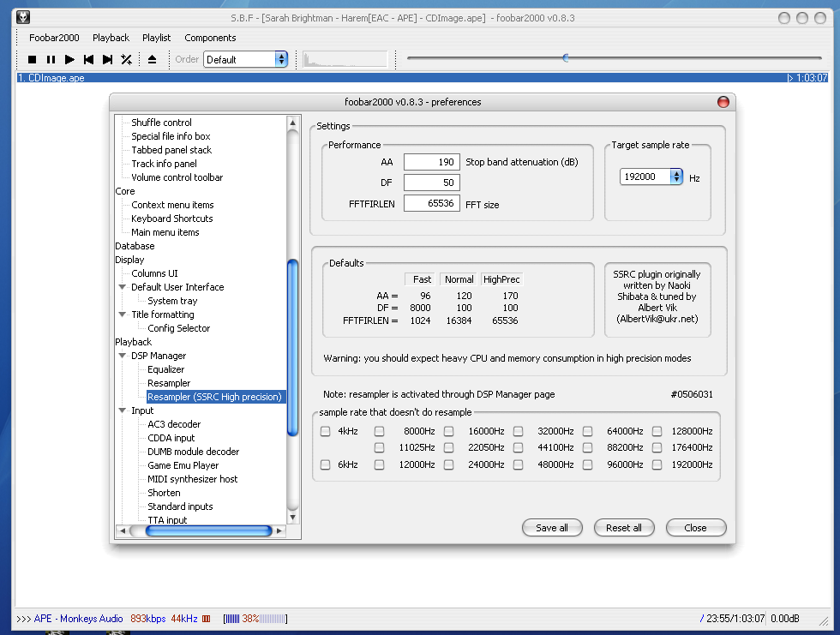This screenshot has width=840, height=635.
Task: Pause the current track
Action: (x=51, y=59)
